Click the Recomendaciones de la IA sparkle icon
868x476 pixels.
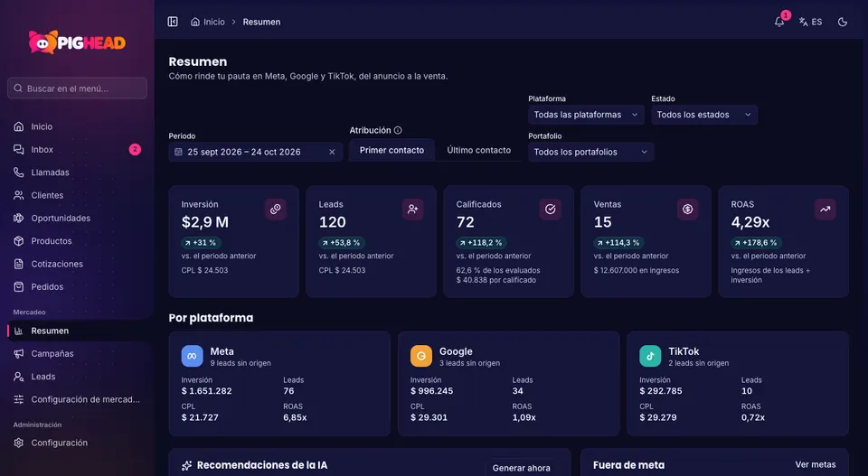coord(186,465)
